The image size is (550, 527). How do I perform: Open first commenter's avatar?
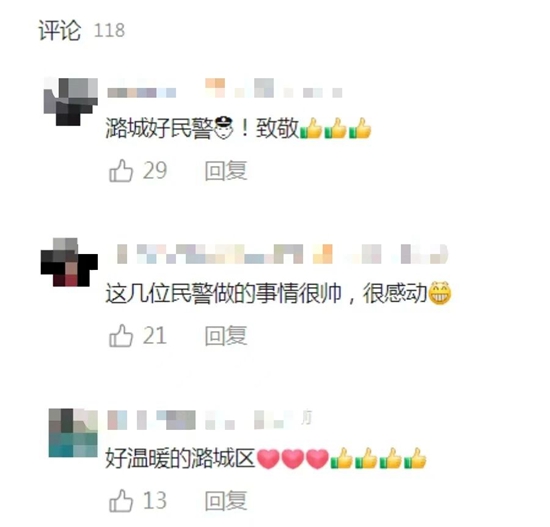tap(70, 102)
